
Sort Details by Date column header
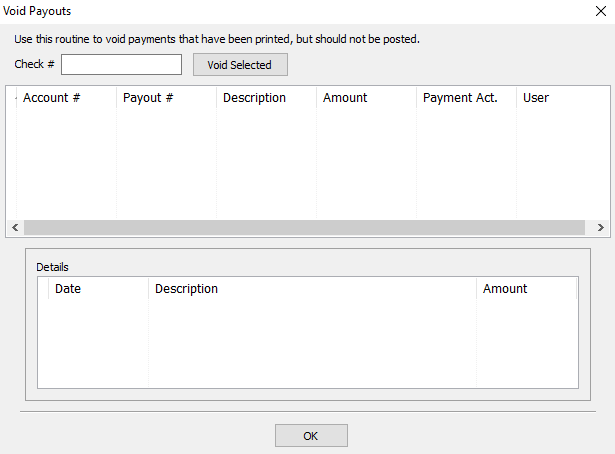coord(98,289)
